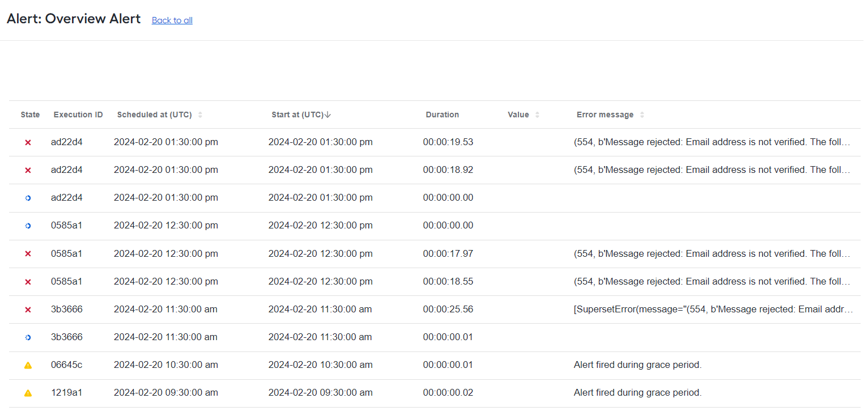Click the Duration column header
Image resolution: width=868 pixels, height=411 pixels.
point(442,115)
